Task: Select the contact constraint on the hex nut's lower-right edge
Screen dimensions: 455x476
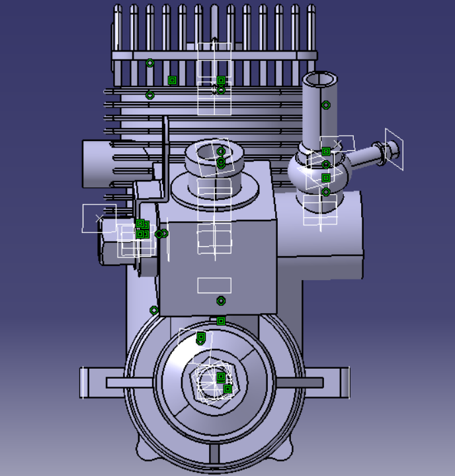Action: click(227, 389)
